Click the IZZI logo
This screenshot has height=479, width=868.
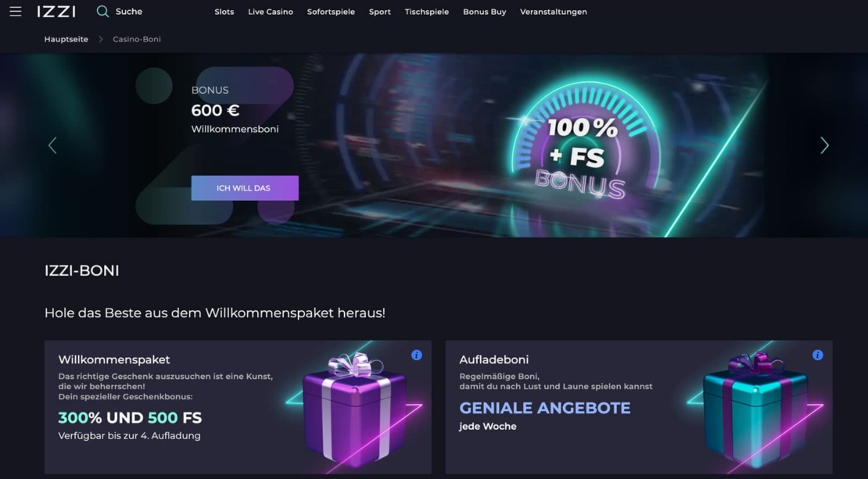click(x=56, y=12)
